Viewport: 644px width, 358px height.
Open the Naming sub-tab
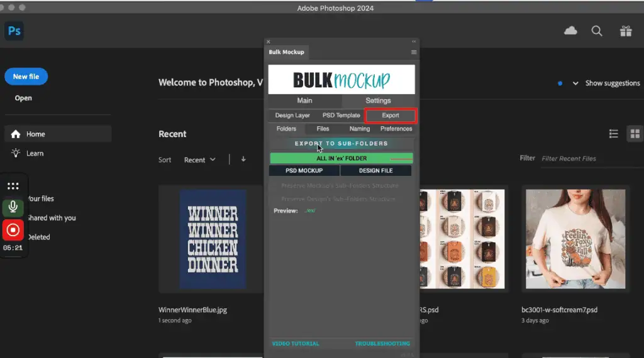pos(360,129)
